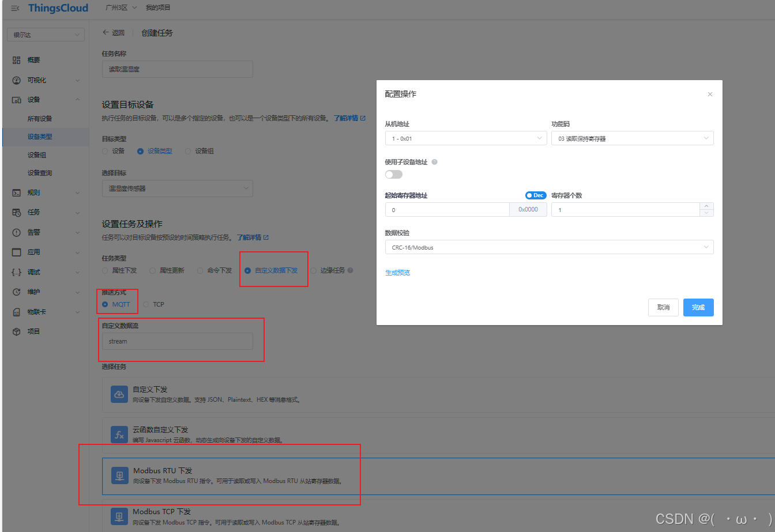Expand the 规则 sidebar menu

pyautogui.click(x=78, y=193)
